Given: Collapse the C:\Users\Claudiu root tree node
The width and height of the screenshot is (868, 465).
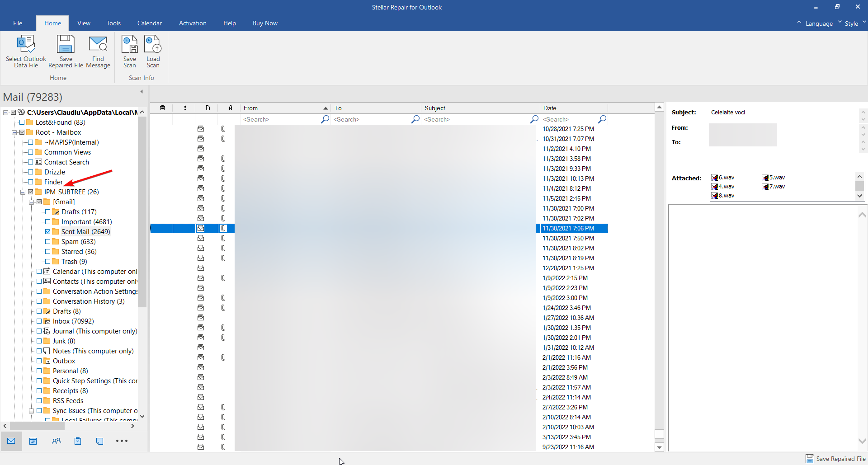Looking at the screenshot, I should point(6,113).
